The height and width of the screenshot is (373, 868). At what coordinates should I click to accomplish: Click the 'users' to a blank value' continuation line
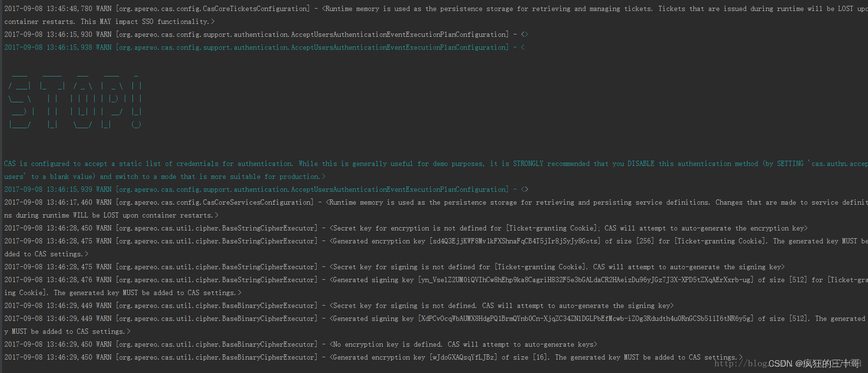tap(165, 176)
